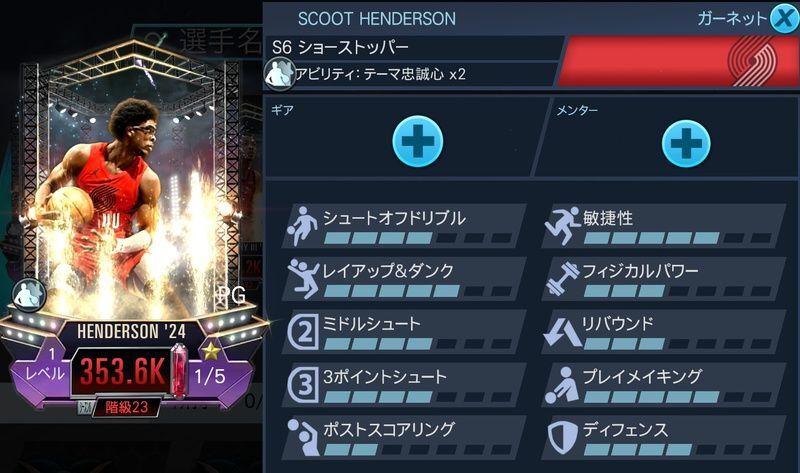Add a mentor with the メンター plus button

click(686, 143)
